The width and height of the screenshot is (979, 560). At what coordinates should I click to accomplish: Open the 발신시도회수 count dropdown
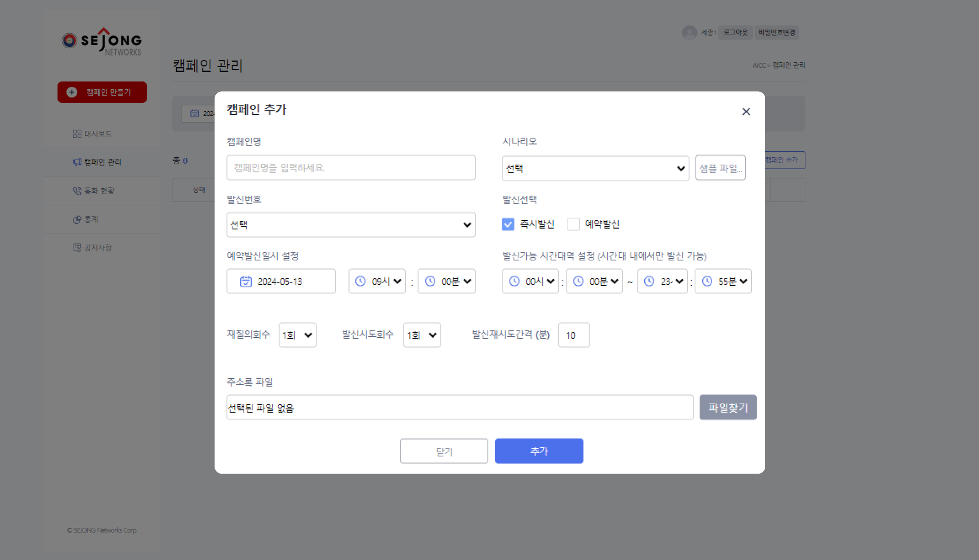click(x=422, y=335)
